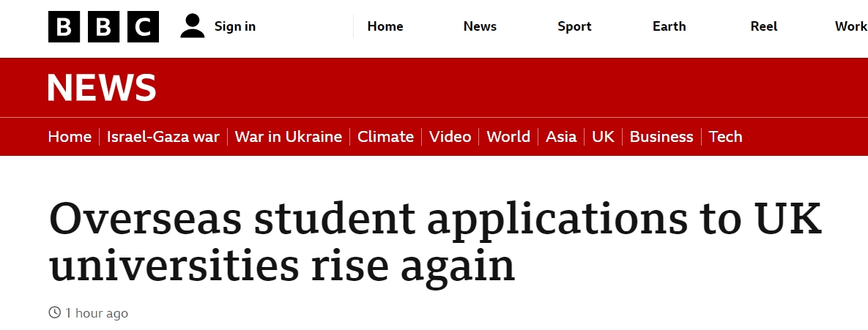Click the Overseas student applications headline
868x330 pixels.
[x=435, y=243]
